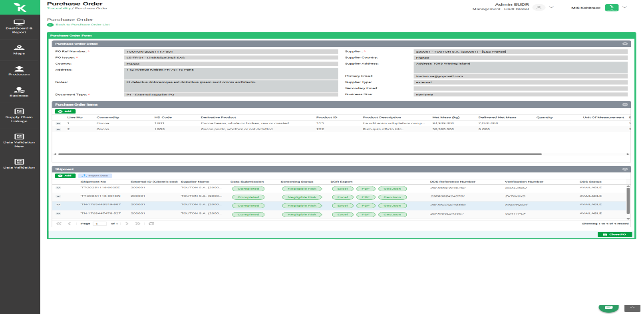Click Add in Purchase Order Items
Viewport: 644px width, 314px height.
pos(65,111)
